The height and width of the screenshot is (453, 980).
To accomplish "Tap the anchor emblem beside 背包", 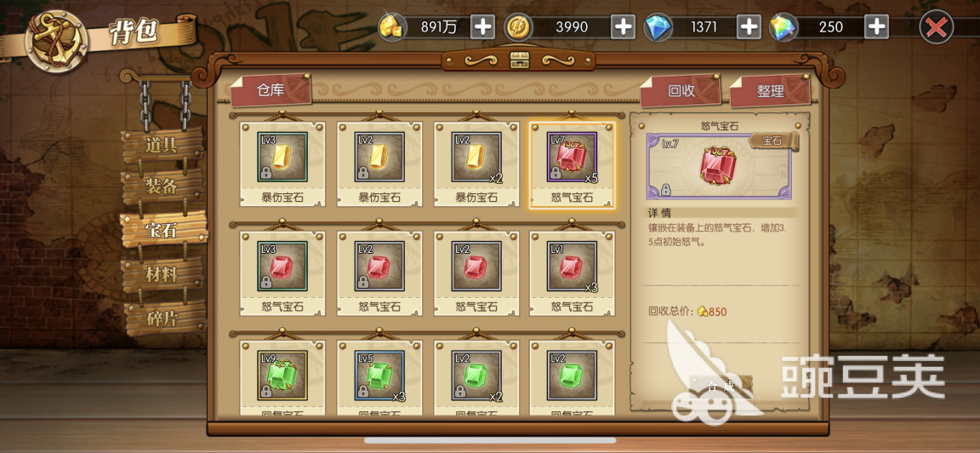I will pos(56,40).
